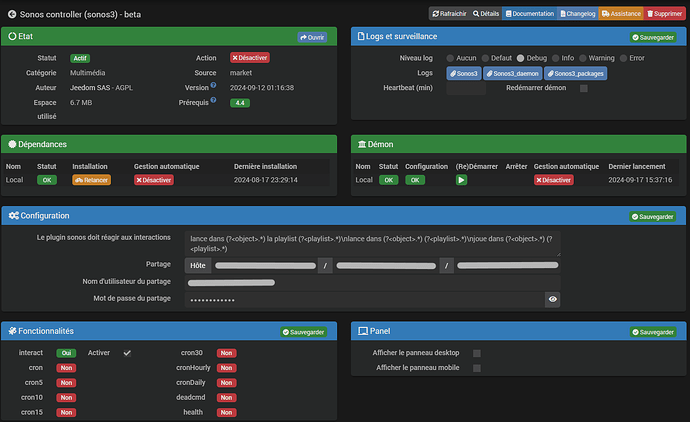Enable Afficher le panneau desktop

(477, 353)
